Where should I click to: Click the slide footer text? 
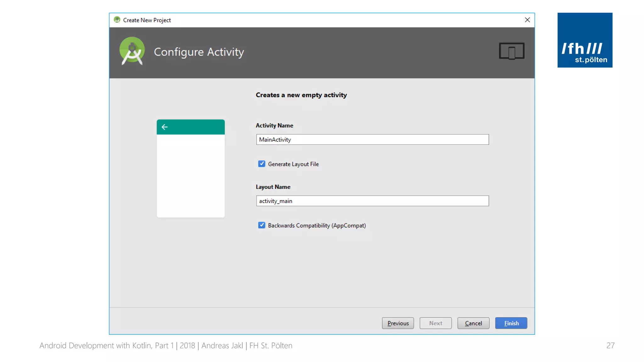pos(166,345)
